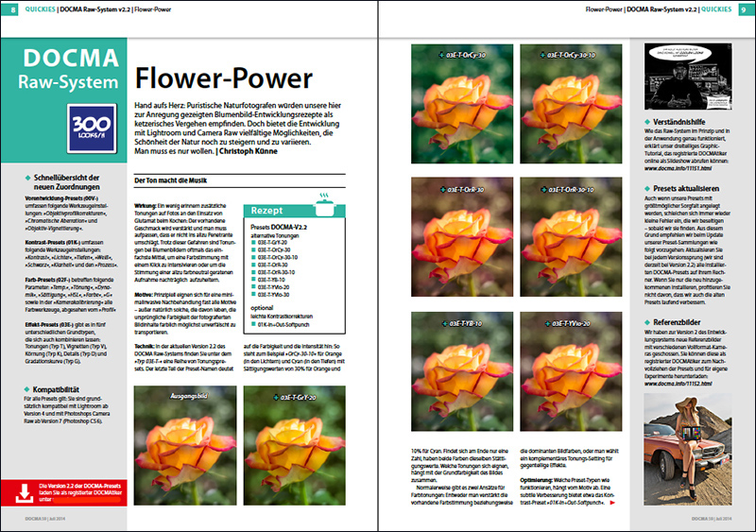Click the page number 9 box
Screen dimensions: 756x532
[x=747, y=9]
